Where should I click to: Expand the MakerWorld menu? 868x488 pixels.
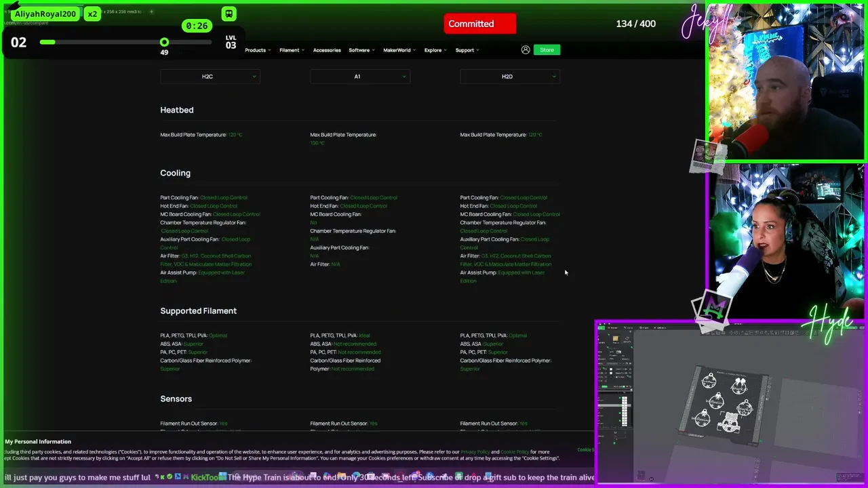399,50
